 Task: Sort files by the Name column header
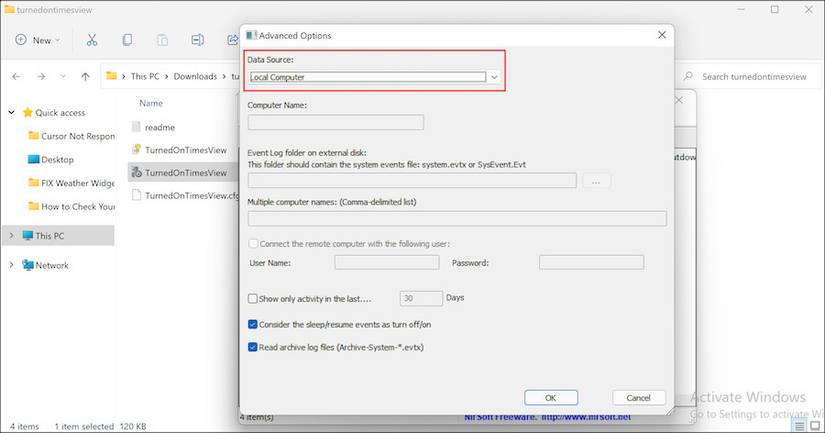pos(151,103)
